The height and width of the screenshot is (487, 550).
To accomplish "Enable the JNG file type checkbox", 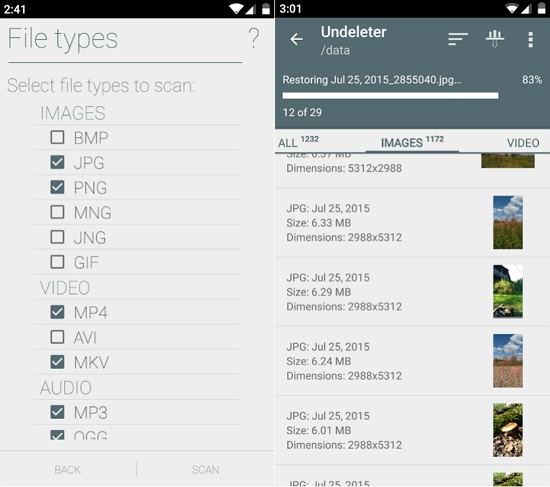I will (x=57, y=237).
